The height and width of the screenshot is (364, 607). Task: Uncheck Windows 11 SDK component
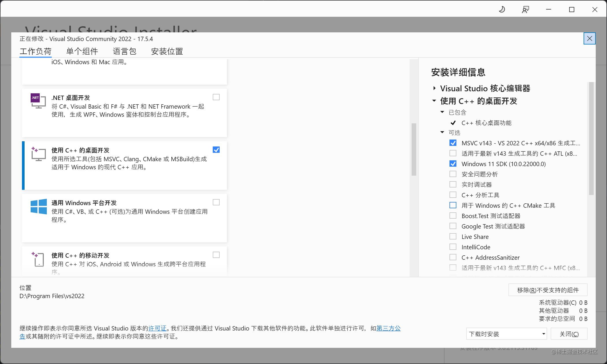[453, 164]
